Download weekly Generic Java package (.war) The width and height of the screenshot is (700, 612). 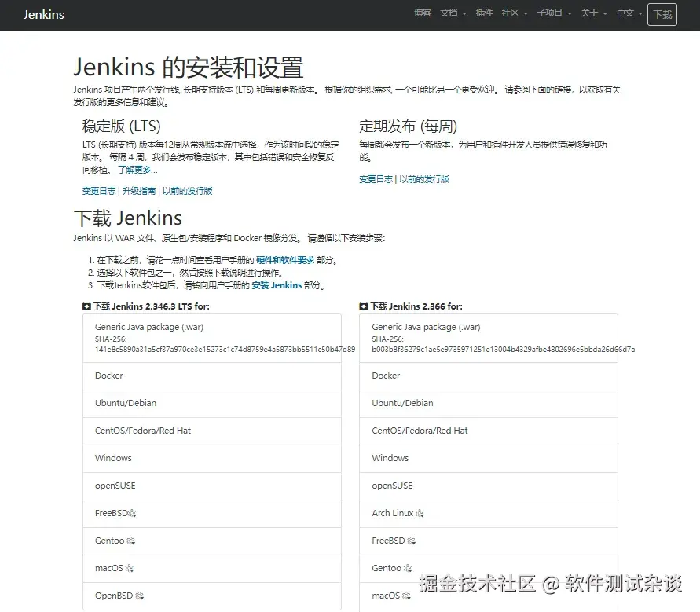(x=489, y=338)
